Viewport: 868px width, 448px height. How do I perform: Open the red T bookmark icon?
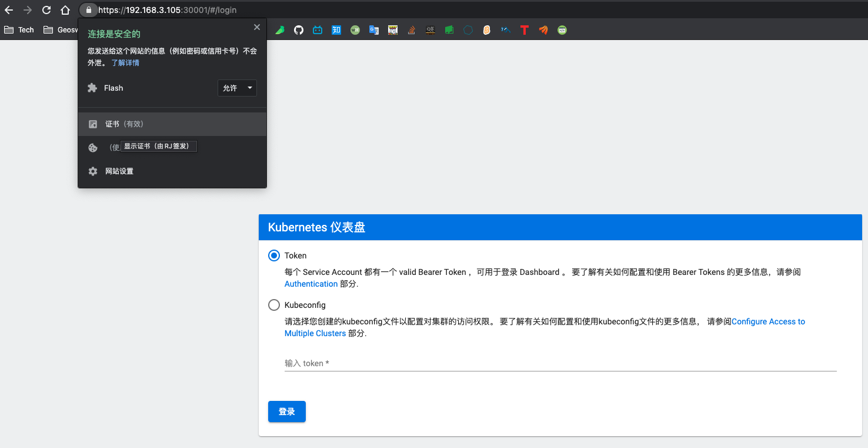525,30
